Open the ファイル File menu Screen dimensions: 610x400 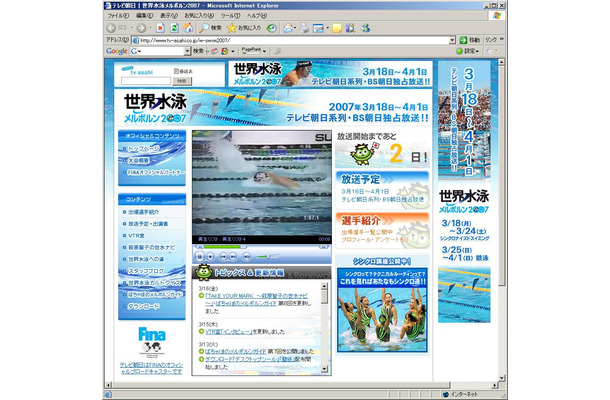[x=118, y=16]
